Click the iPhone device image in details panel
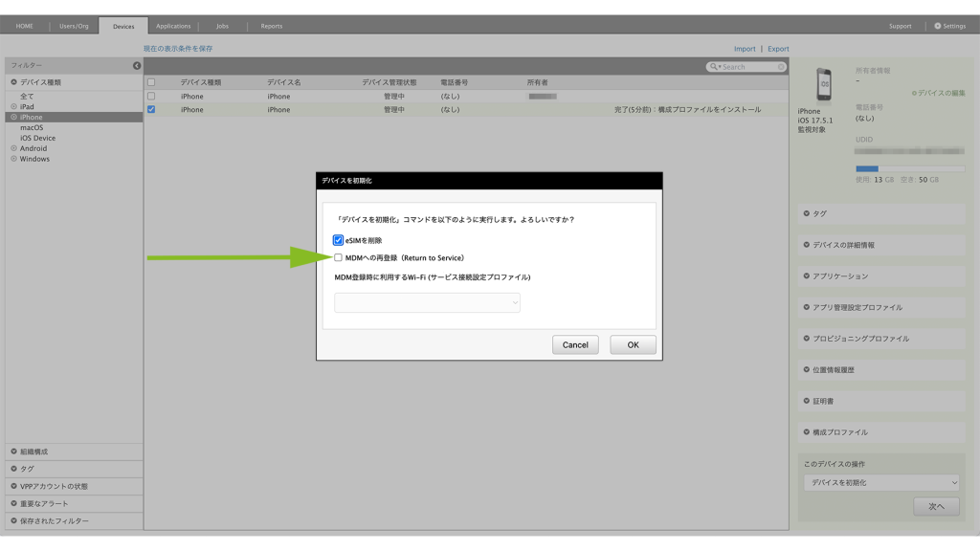This screenshot has height=551, width=980. (x=824, y=84)
